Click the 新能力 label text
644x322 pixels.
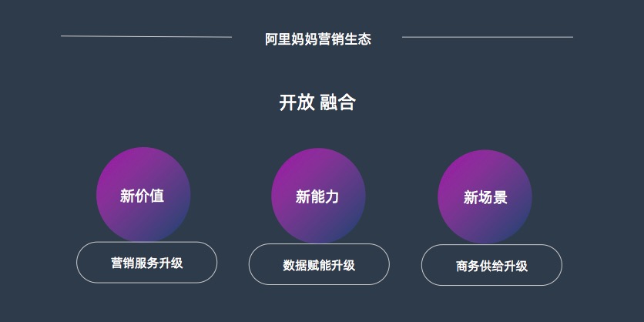point(317,196)
